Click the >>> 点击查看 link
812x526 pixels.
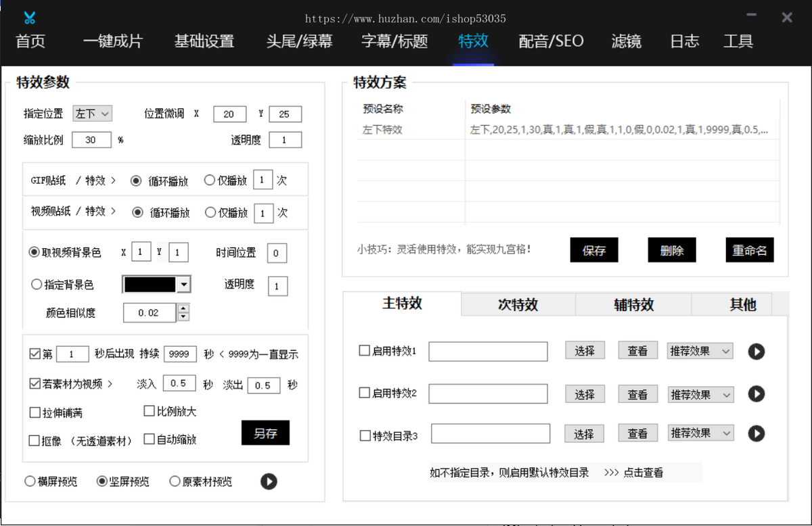point(633,473)
